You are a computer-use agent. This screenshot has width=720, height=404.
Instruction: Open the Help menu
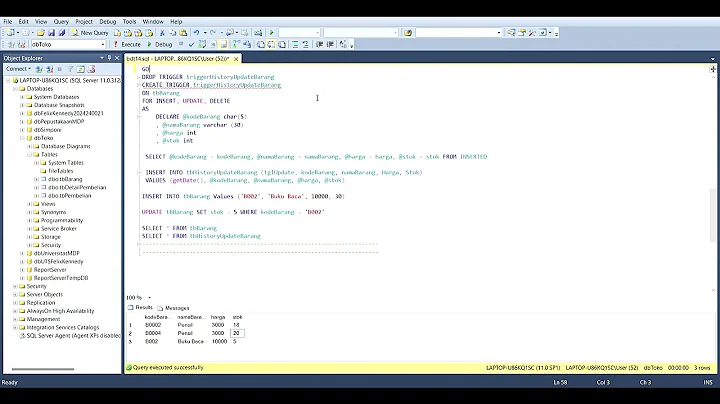pos(176,22)
